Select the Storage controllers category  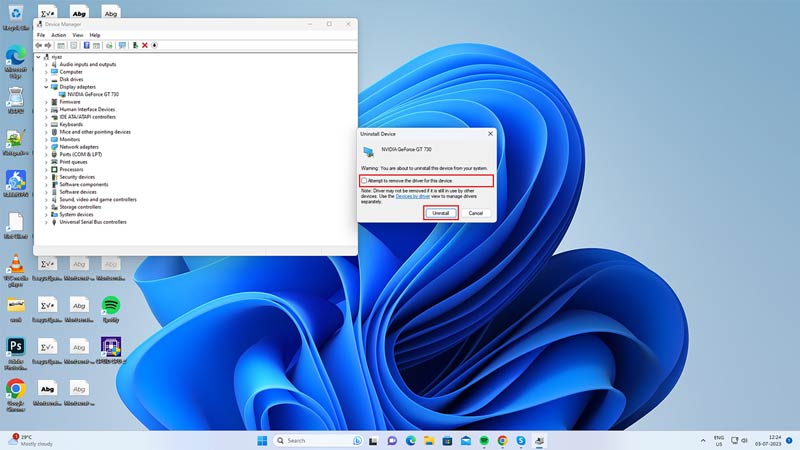click(x=80, y=207)
